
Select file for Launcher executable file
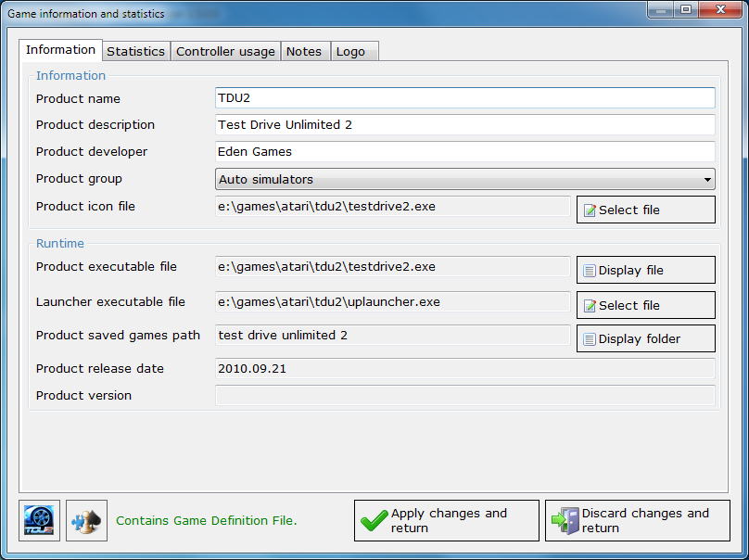tap(645, 305)
